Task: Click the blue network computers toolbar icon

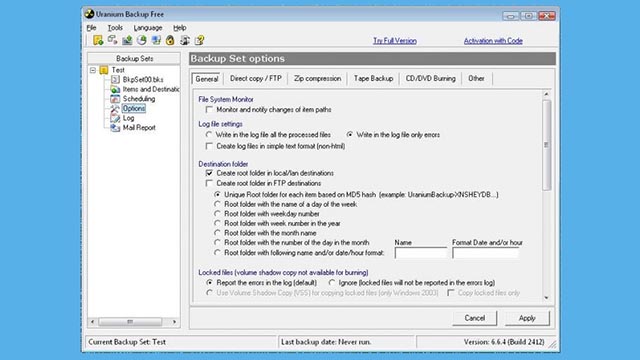Action: (x=156, y=40)
